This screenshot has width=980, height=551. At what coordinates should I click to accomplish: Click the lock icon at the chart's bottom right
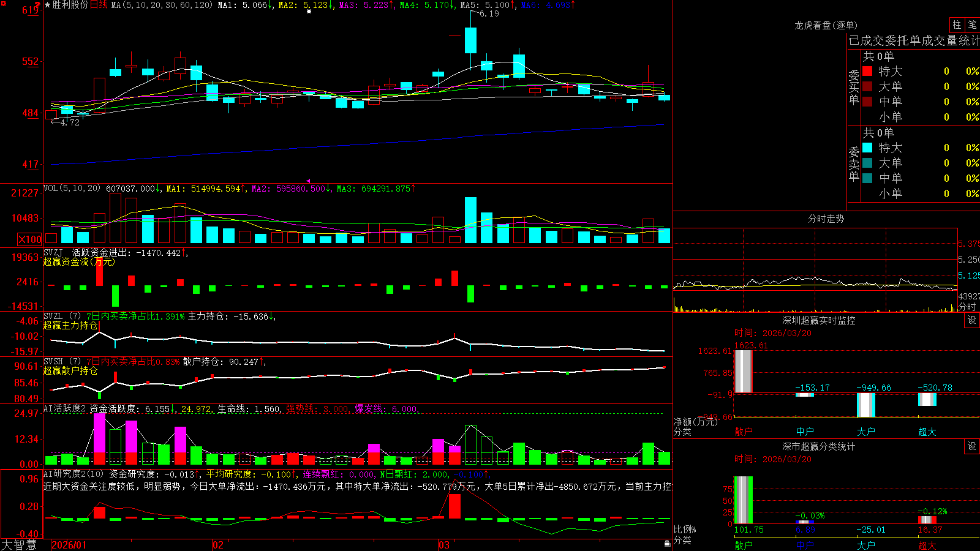(667, 544)
